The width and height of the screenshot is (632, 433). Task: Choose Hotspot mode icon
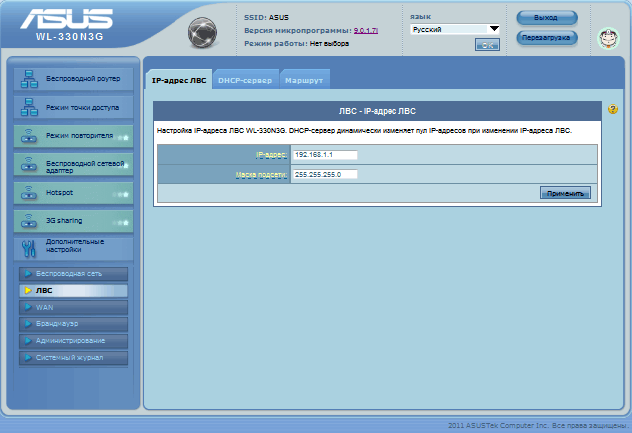coord(29,191)
